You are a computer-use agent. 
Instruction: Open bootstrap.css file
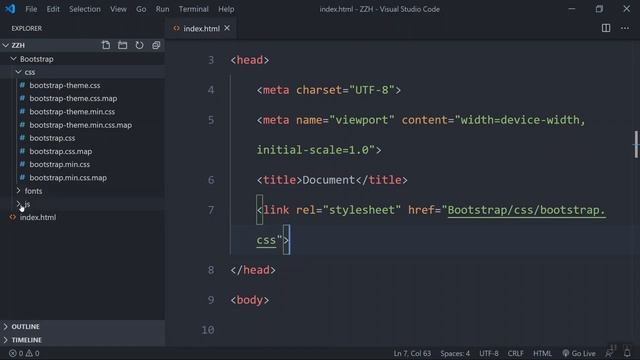coord(52,138)
